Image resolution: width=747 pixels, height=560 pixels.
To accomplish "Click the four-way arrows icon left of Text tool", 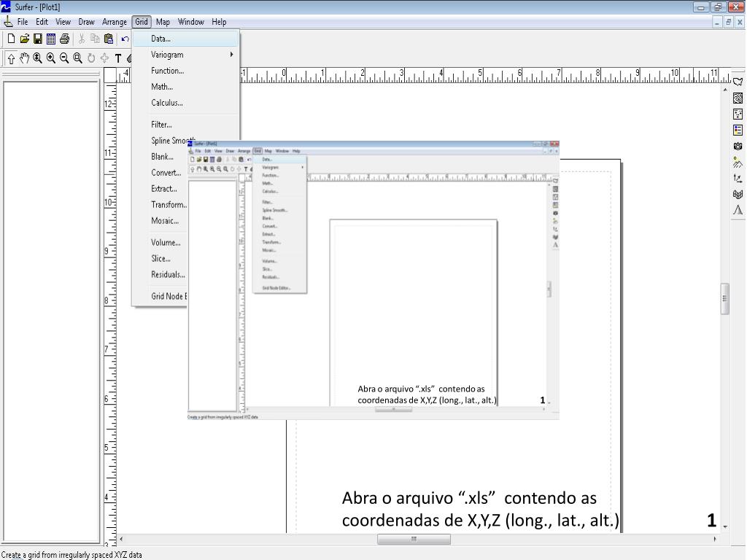I will pyautogui.click(x=104, y=58).
